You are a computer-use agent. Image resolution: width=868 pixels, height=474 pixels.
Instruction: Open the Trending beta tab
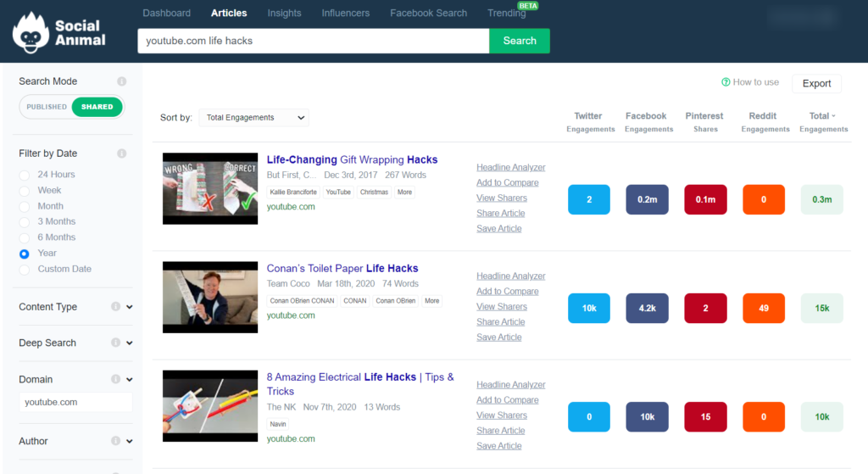[507, 13]
